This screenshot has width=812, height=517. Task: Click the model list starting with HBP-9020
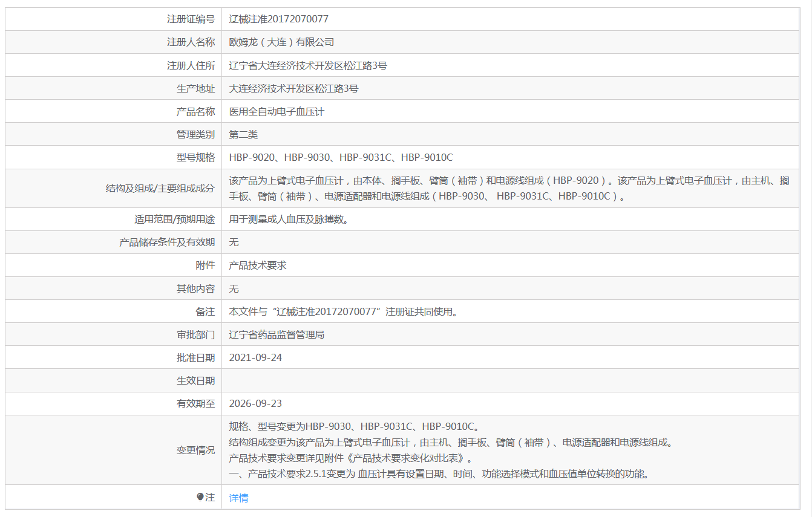(x=341, y=157)
